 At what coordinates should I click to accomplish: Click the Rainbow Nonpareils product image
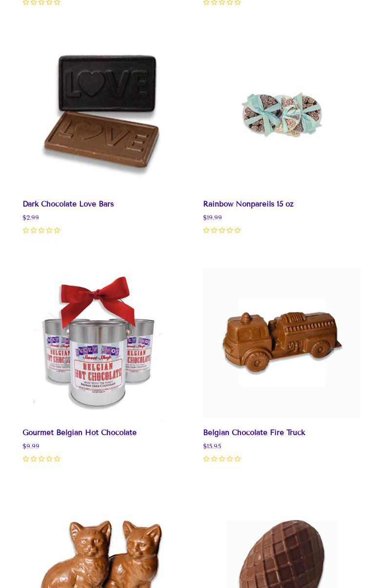point(282,114)
